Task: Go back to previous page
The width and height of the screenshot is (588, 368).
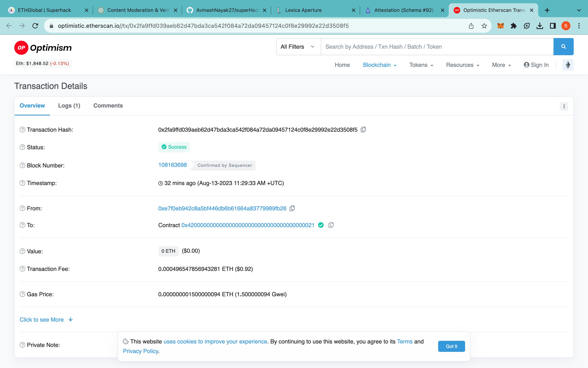Action: pyautogui.click(x=9, y=26)
